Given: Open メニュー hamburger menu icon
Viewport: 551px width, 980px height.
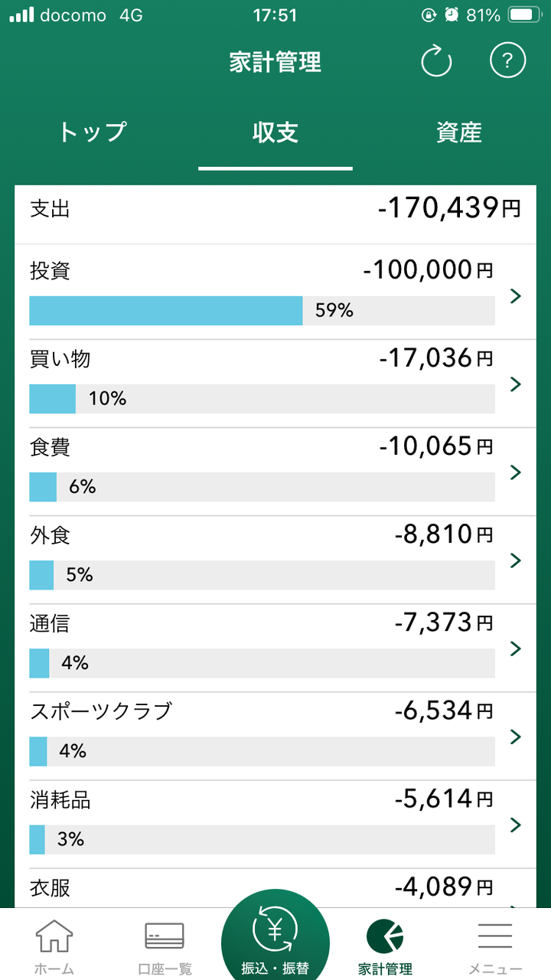Looking at the screenshot, I should 495,936.
